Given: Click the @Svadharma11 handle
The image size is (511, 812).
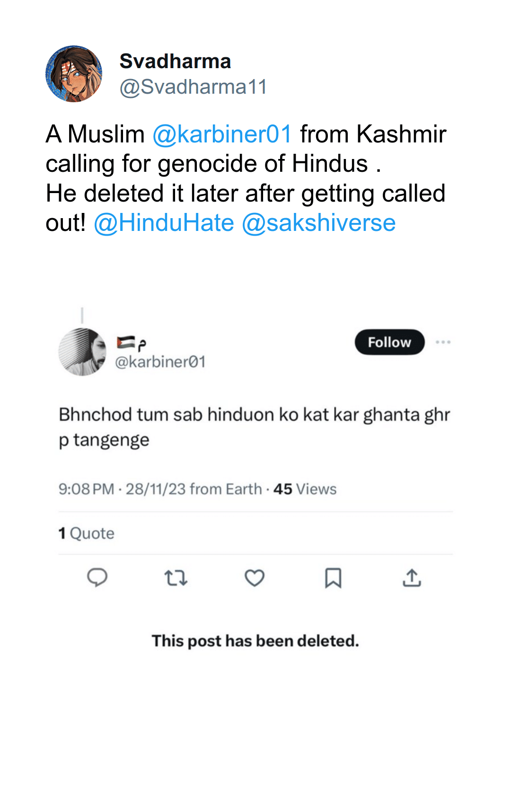Looking at the screenshot, I should pos(193,87).
